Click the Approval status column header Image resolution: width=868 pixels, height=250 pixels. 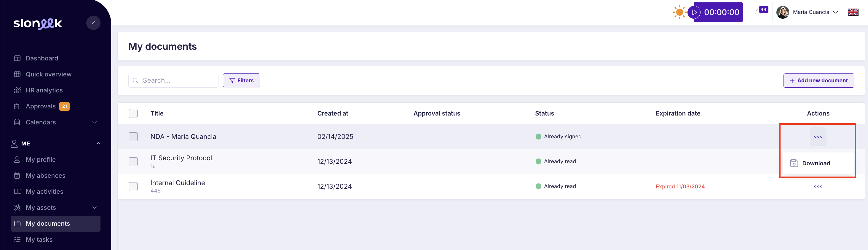(437, 113)
